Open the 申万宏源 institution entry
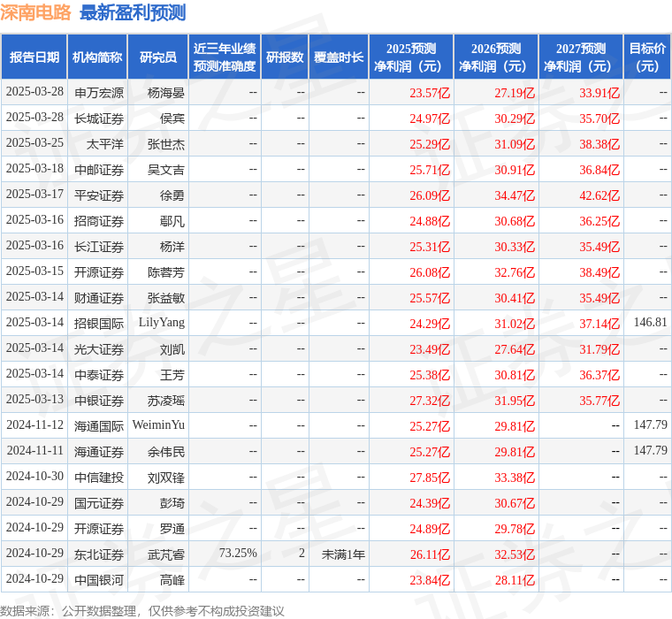 point(99,92)
